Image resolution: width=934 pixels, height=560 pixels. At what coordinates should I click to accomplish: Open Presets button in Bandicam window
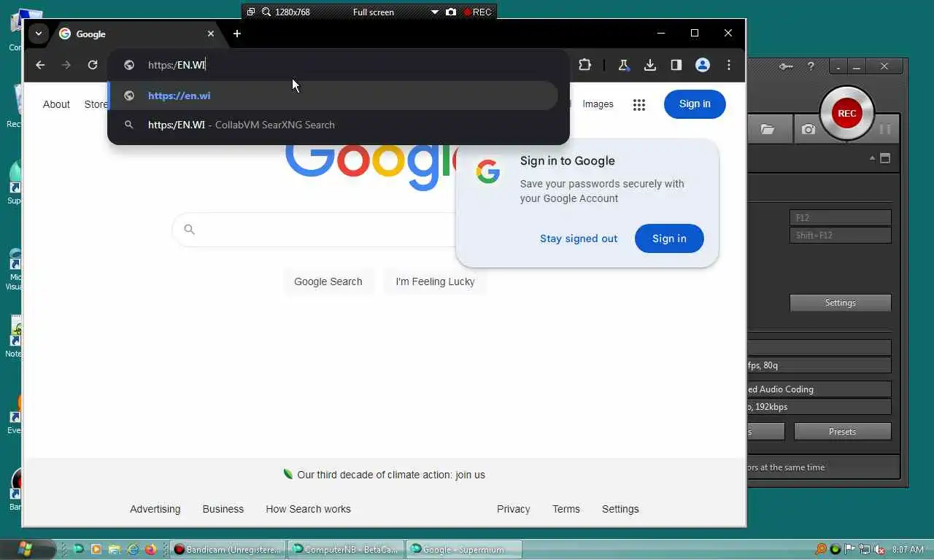[842, 432]
